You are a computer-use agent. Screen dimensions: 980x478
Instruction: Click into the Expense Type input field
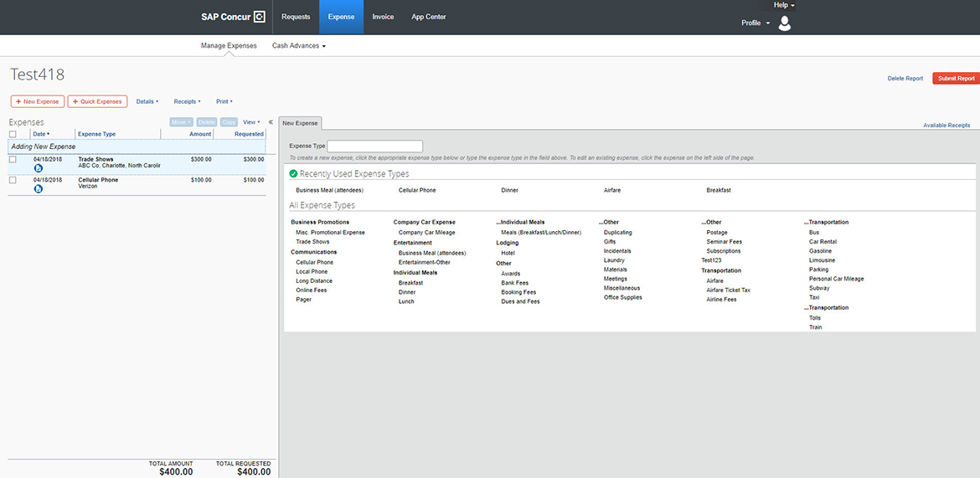coord(374,146)
